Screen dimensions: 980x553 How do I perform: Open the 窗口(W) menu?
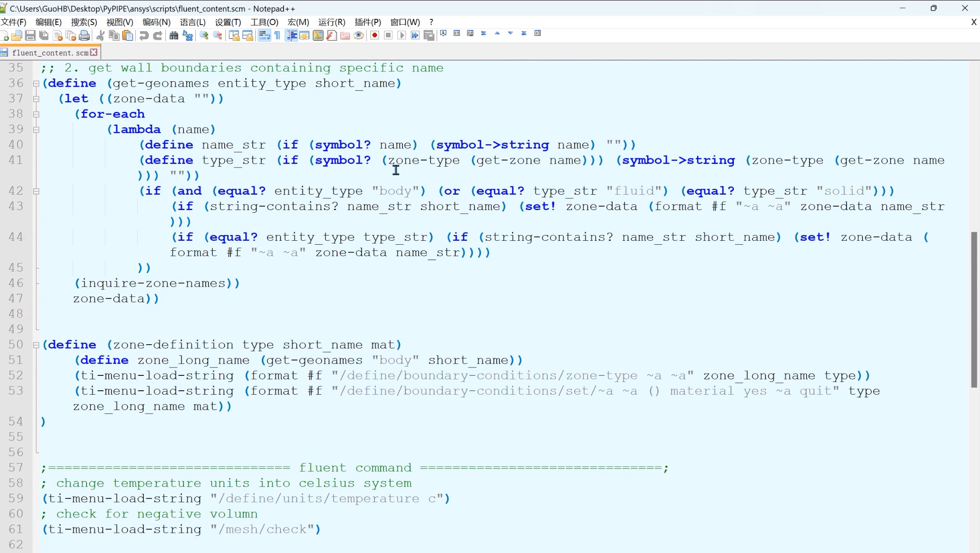(x=405, y=22)
